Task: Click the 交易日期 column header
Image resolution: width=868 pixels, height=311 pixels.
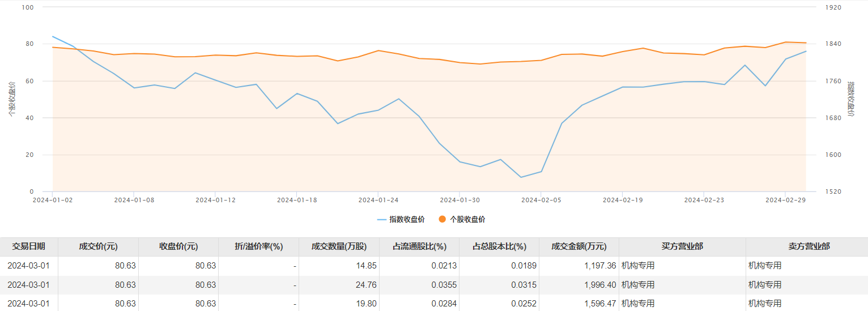Action: (29, 246)
